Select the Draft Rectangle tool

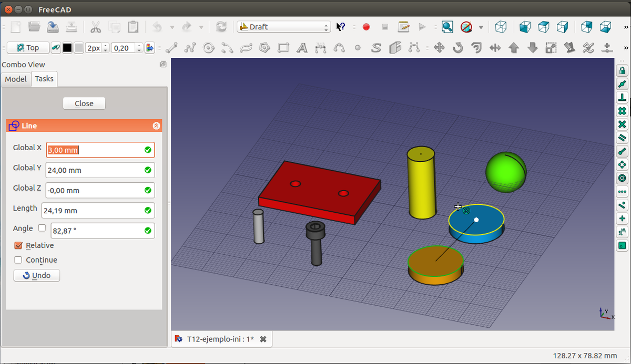[283, 48]
